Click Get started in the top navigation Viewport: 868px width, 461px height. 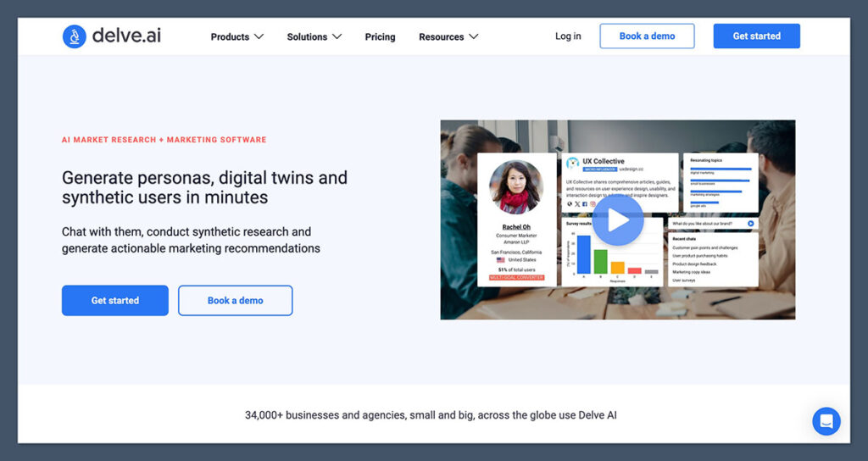coord(756,36)
